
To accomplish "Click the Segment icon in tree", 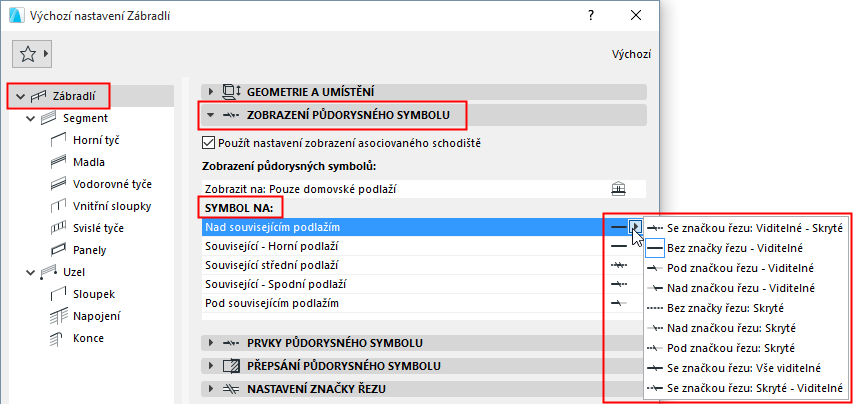I will (x=49, y=118).
